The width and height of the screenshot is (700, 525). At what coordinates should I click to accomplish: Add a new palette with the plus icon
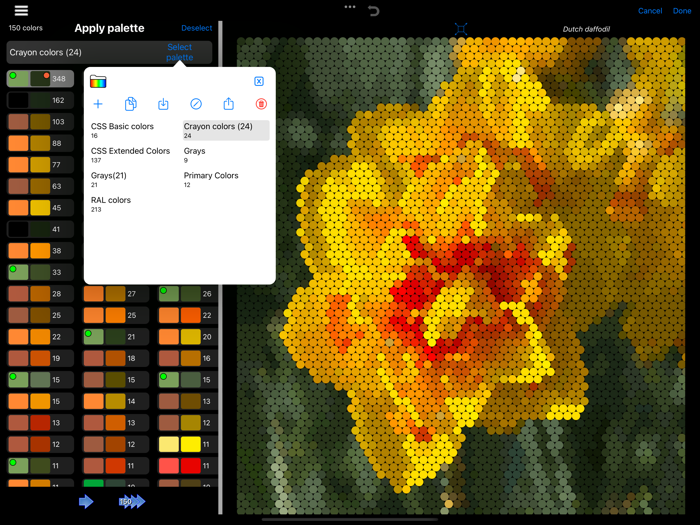pyautogui.click(x=98, y=104)
